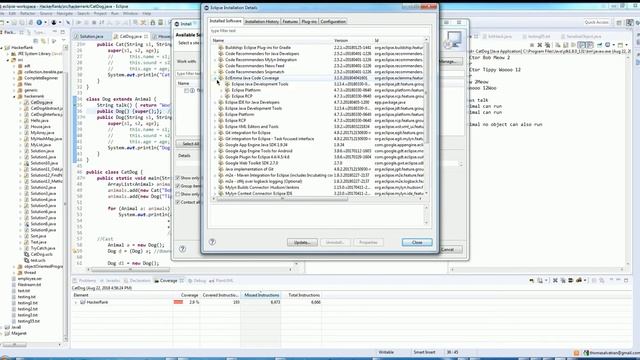This screenshot has height=360, width=640.
Task: Click the Quick Access field
Action: tap(596, 22)
